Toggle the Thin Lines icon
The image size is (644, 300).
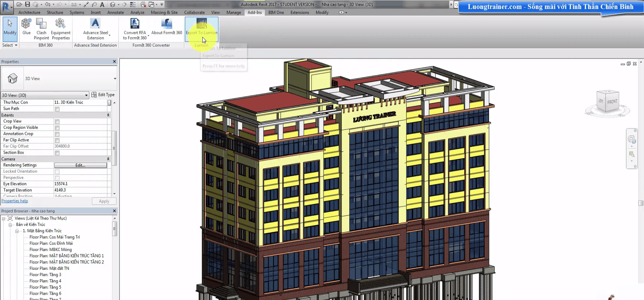[x=133, y=4]
